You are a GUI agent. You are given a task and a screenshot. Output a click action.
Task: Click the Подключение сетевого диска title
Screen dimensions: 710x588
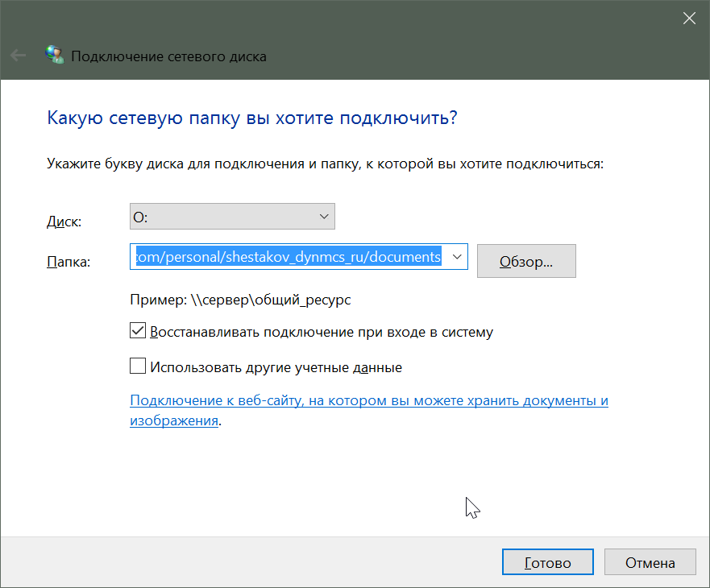coord(169,56)
